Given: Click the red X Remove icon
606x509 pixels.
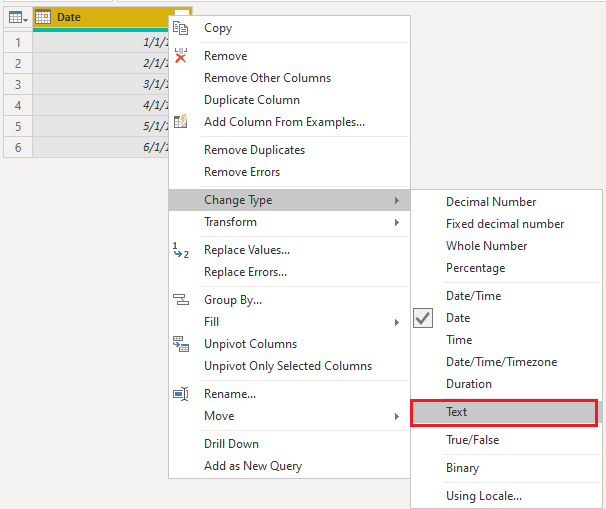Looking at the screenshot, I should click(x=180, y=56).
